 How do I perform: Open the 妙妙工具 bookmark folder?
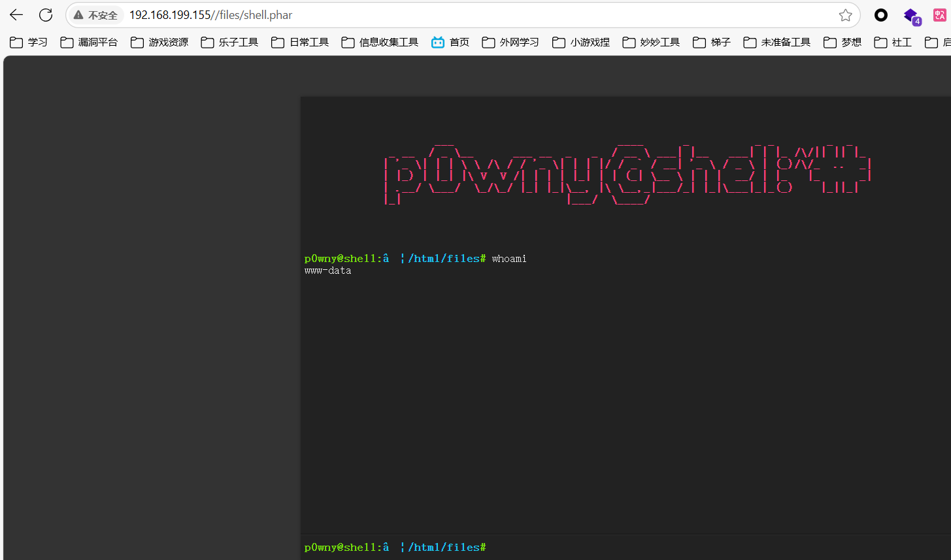651,42
